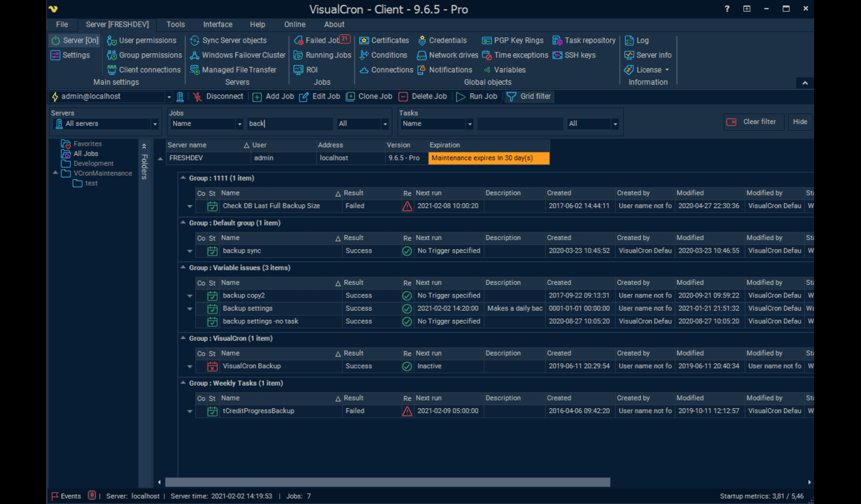
Task: Open the Log
Action: pos(636,41)
